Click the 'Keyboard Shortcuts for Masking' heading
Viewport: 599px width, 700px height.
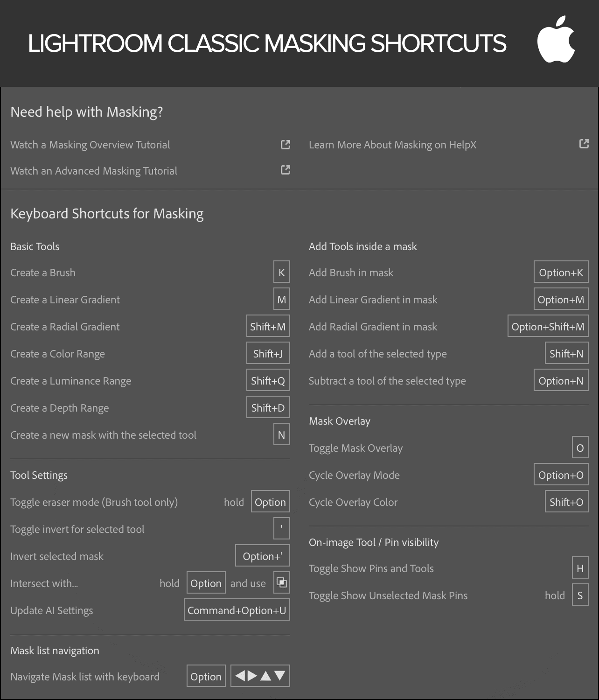click(107, 214)
